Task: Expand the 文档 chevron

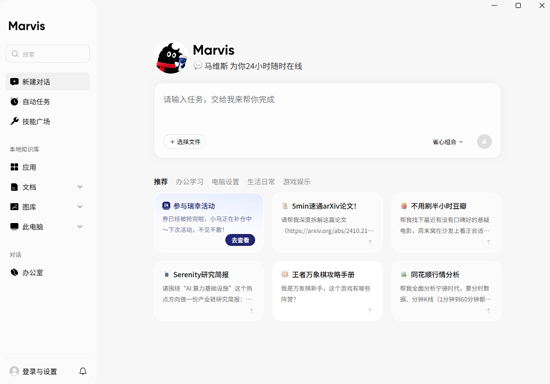Action: 80,187
